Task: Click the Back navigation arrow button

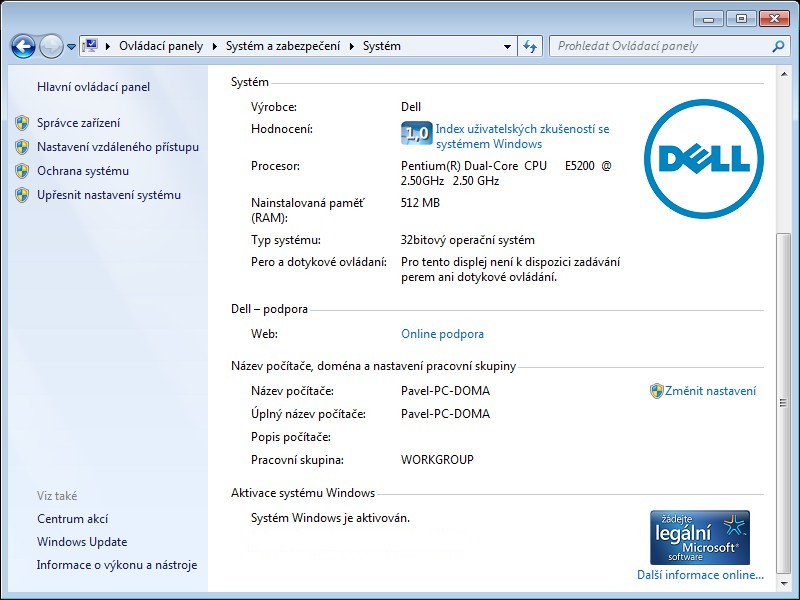Action: (23, 46)
